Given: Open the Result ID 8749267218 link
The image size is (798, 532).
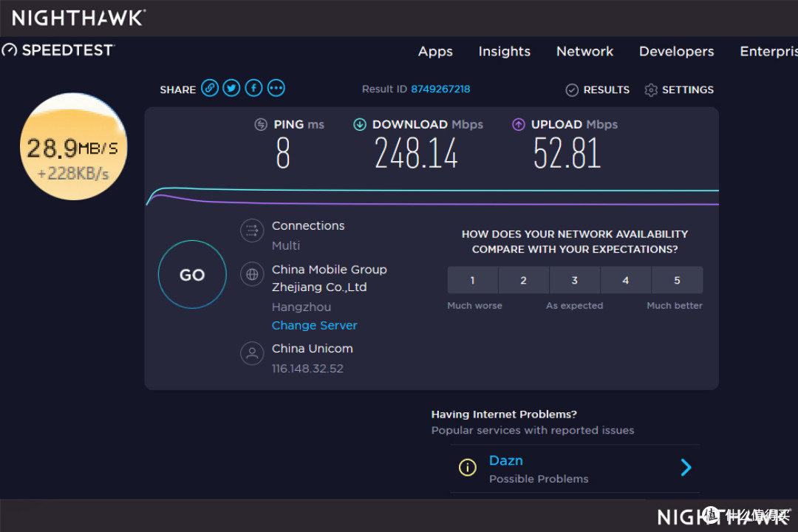Looking at the screenshot, I should tap(440, 89).
